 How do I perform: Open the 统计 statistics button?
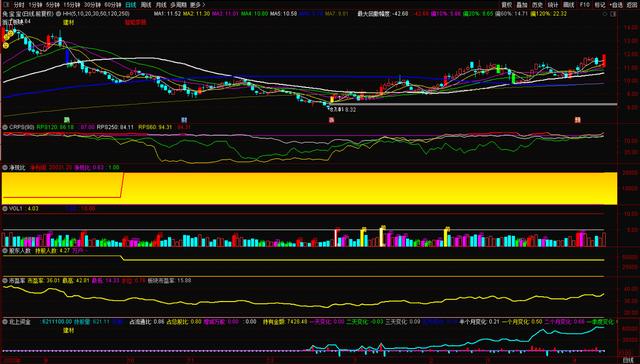click(553, 5)
